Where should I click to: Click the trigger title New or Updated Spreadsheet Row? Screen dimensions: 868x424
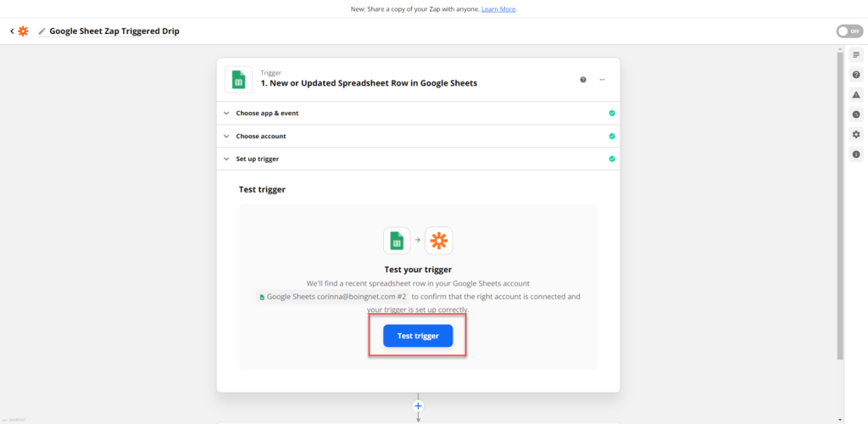tap(369, 84)
